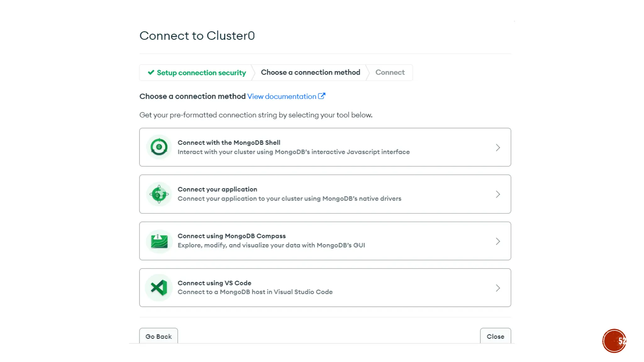Screen dimensions: 644x362
Task: Choose Connect using VS Code title
Action: 214,283
